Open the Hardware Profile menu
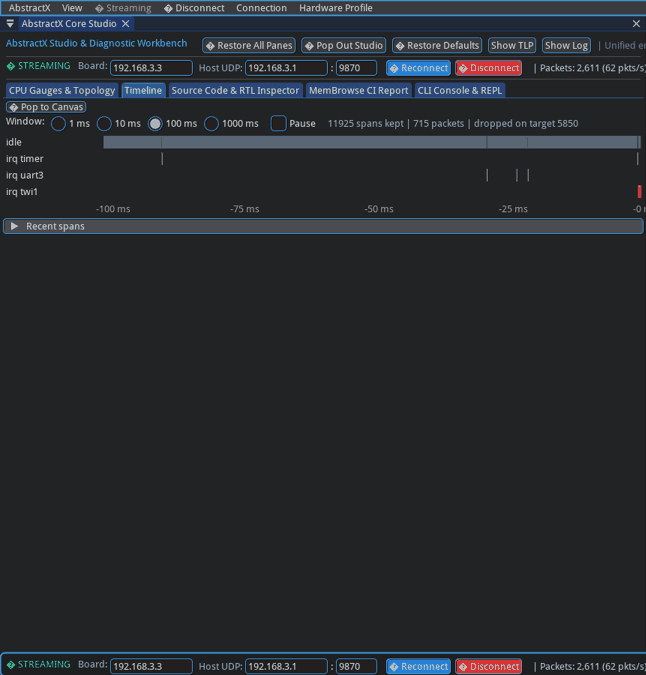Screen dimensions: 646x675 pos(336,8)
